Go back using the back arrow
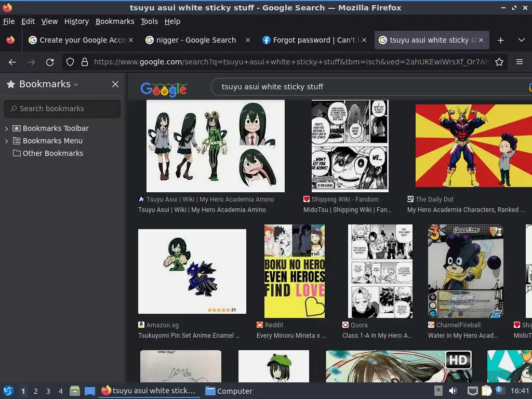 [12, 62]
